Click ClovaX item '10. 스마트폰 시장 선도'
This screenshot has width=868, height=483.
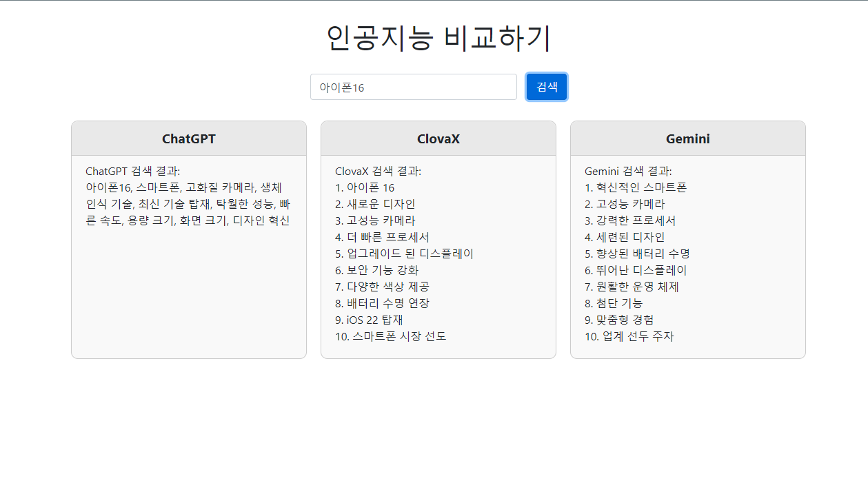pyautogui.click(x=391, y=336)
